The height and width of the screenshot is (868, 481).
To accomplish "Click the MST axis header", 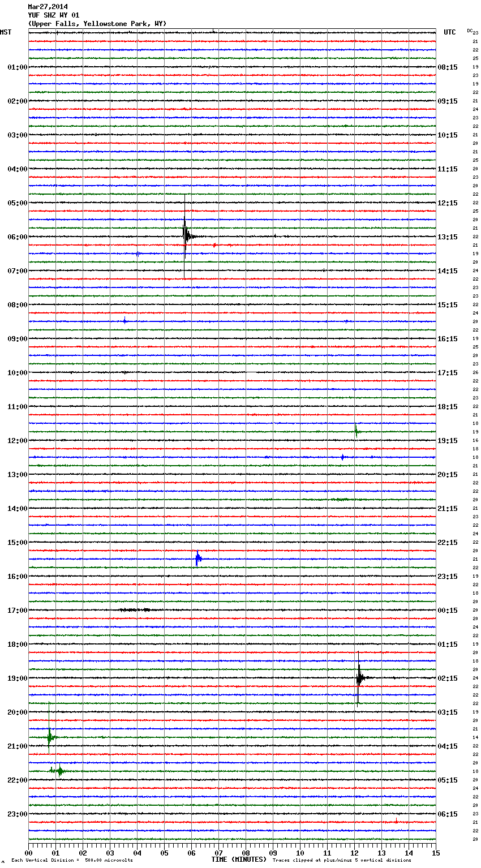I will (6, 32).
